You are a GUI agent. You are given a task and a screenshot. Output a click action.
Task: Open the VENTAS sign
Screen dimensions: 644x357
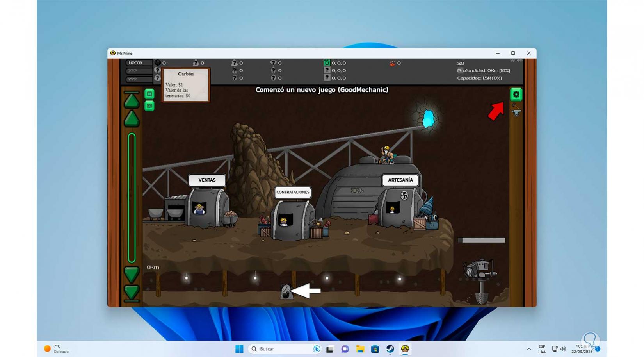tap(207, 180)
